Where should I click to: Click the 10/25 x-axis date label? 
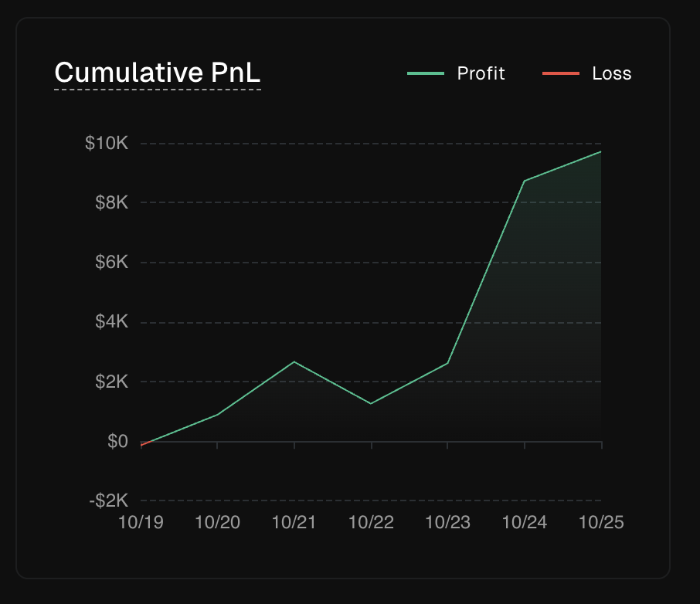tap(601, 523)
